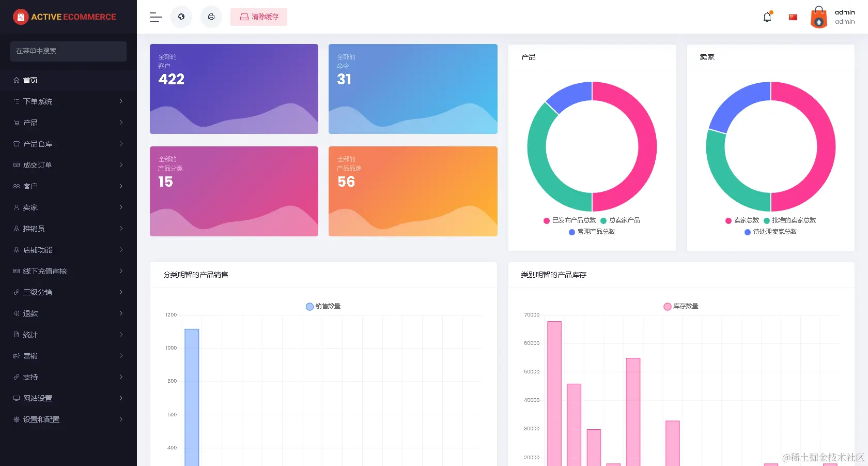This screenshot has width=868, height=466.
Task: Open the 产品品牌 56 card
Action: point(413,191)
